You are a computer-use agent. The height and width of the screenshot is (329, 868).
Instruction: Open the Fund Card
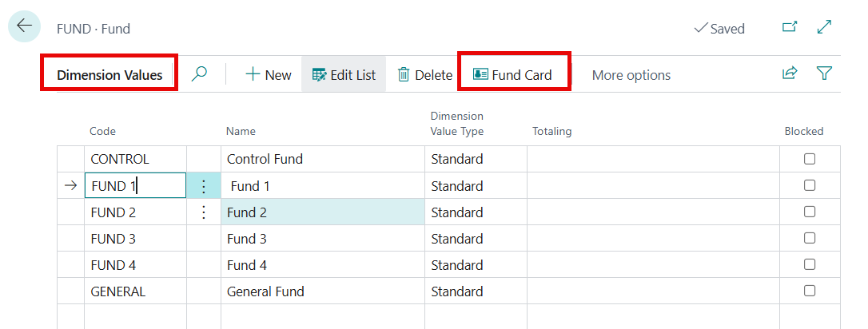513,75
